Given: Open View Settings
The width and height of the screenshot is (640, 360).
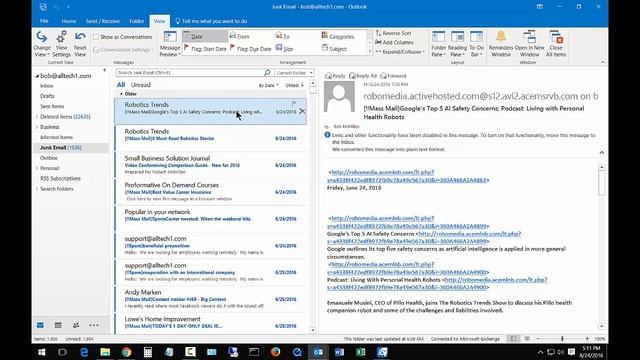Looking at the screenshot, I should (x=61, y=44).
